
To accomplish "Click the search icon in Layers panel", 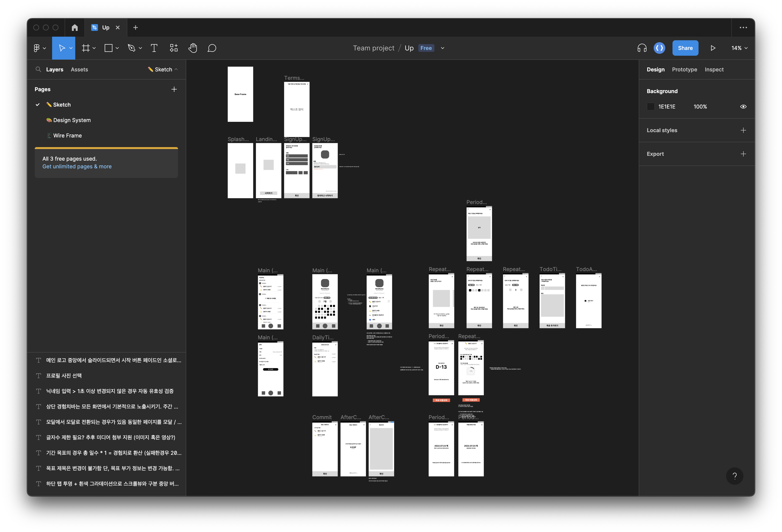I will (x=38, y=69).
